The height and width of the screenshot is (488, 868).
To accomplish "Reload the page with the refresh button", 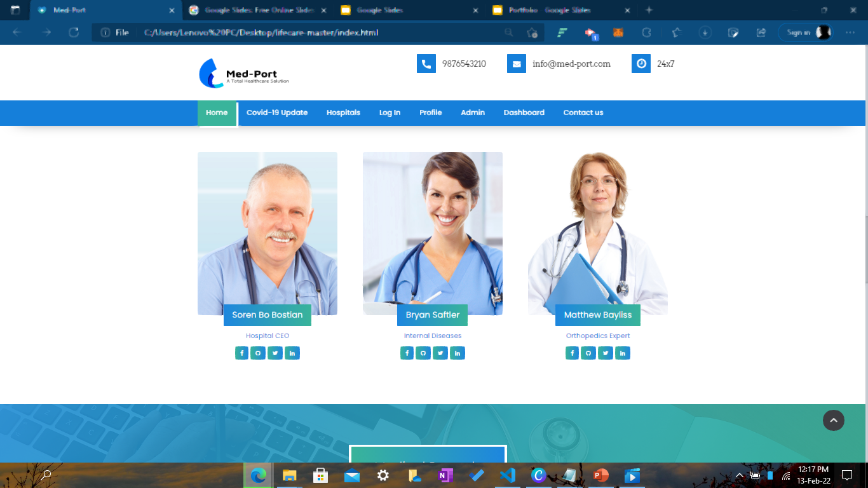I will 74,32.
